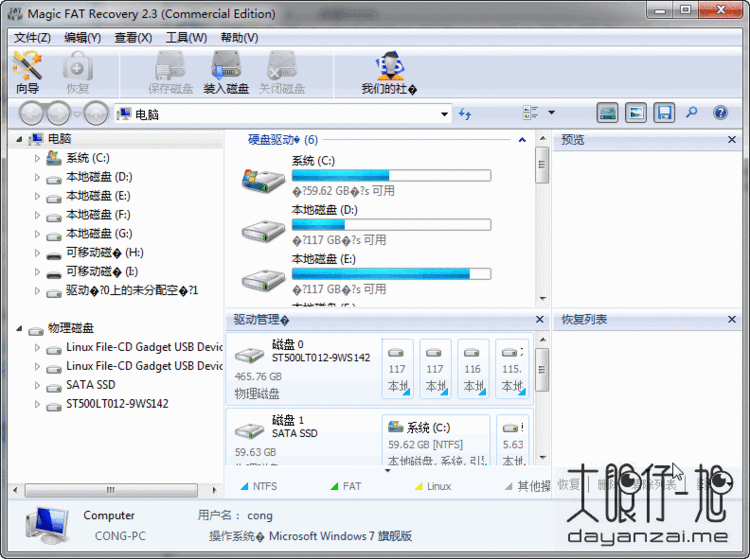The height and width of the screenshot is (559, 750).
Task: Open the 编辑(Y) menu
Action: coord(83,38)
